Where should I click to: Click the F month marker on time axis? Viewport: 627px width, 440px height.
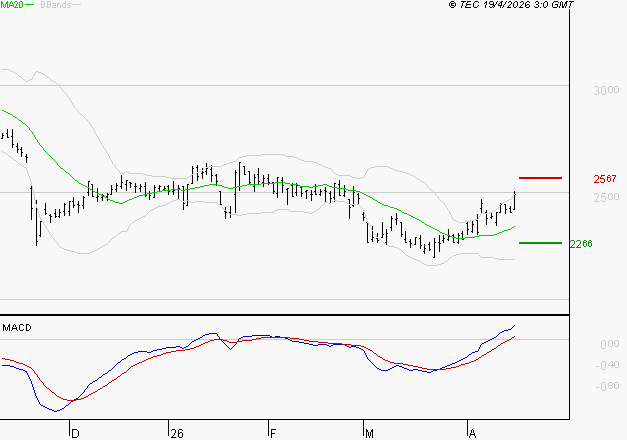(273, 434)
